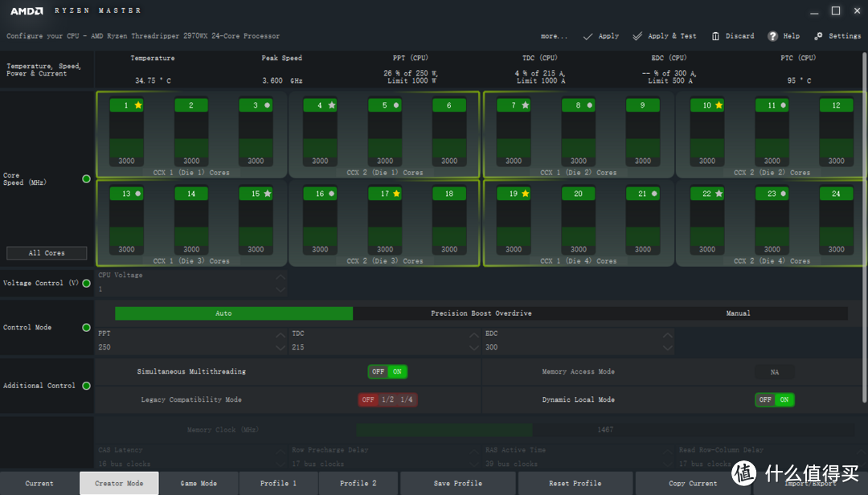868x495 pixels.
Task: Switch to Current tab
Action: point(39,484)
